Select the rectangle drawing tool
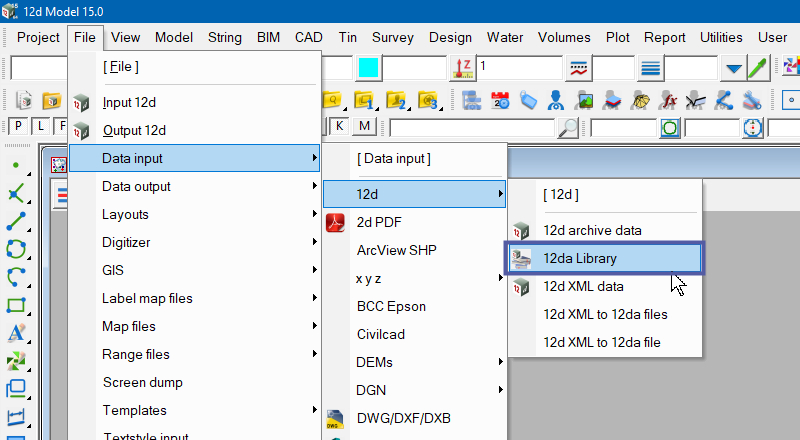This screenshot has width=800, height=440. point(16,305)
